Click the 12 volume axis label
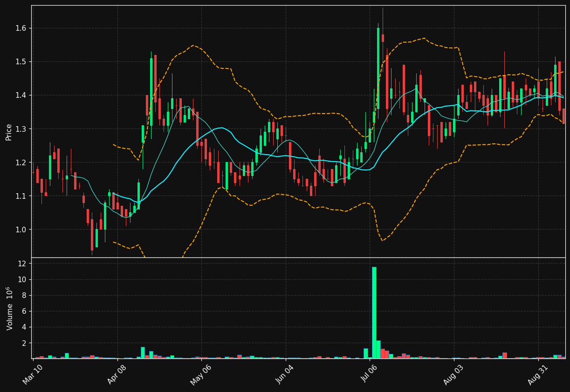The height and width of the screenshot is (392, 570). pyautogui.click(x=23, y=264)
